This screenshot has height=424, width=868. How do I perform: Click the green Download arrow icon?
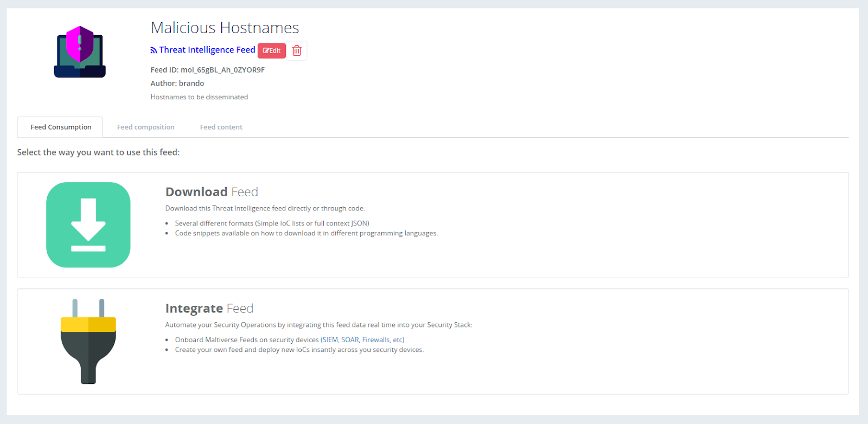(88, 224)
